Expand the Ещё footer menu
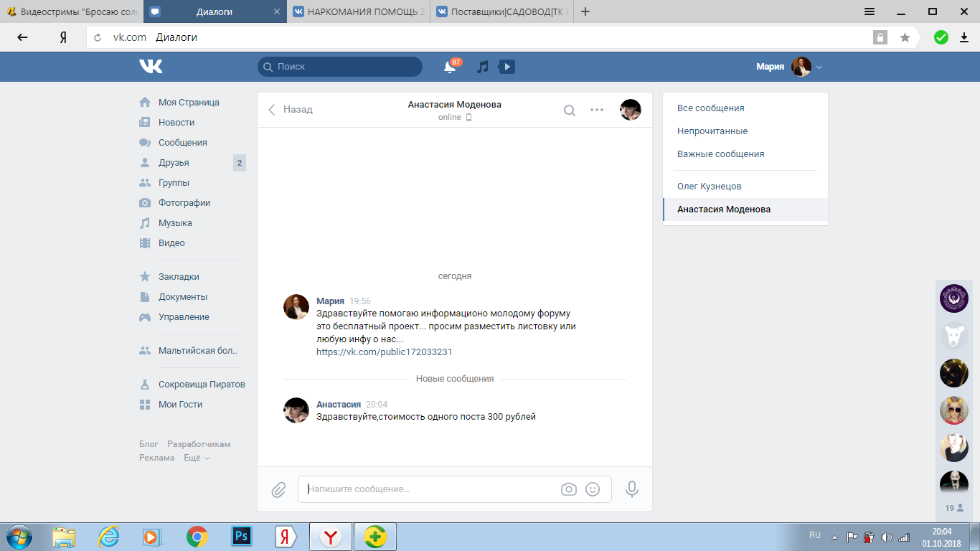The image size is (980, 551). pyautogui.click(x=197, y=458)
